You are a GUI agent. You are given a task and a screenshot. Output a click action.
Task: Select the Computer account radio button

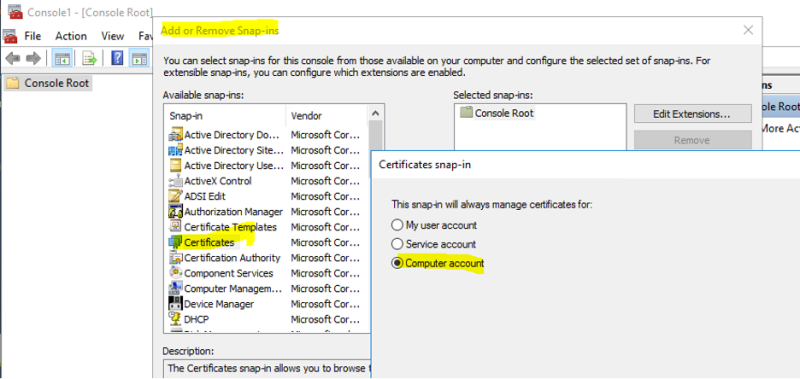(397, 264)
